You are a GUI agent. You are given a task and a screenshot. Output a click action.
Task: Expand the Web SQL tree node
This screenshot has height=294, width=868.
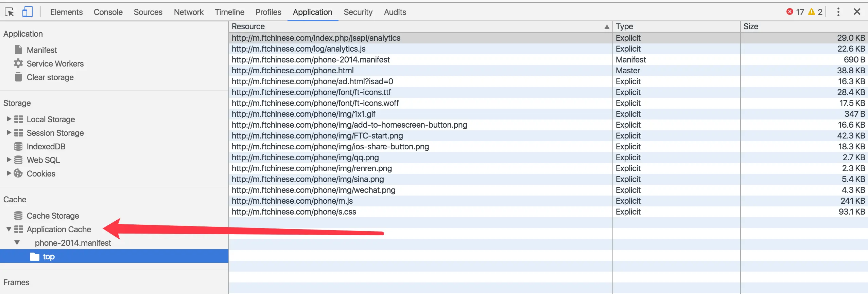point(9,160)
